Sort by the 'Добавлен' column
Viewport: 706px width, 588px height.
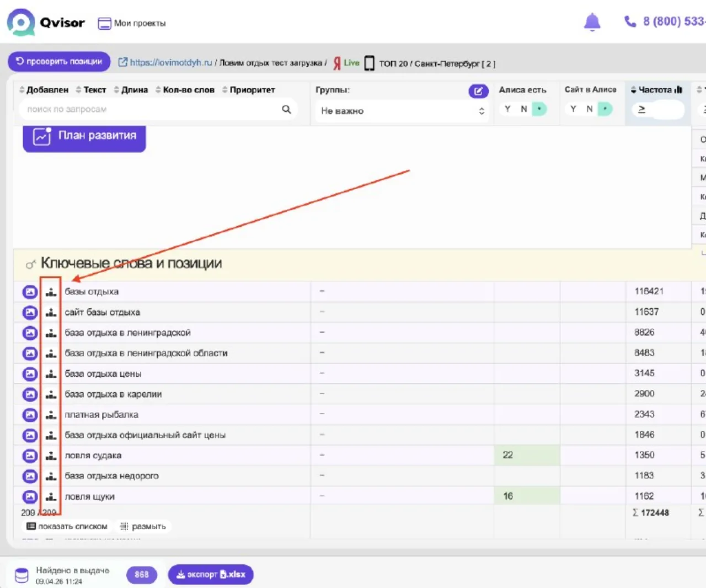[x=44, y=90]
